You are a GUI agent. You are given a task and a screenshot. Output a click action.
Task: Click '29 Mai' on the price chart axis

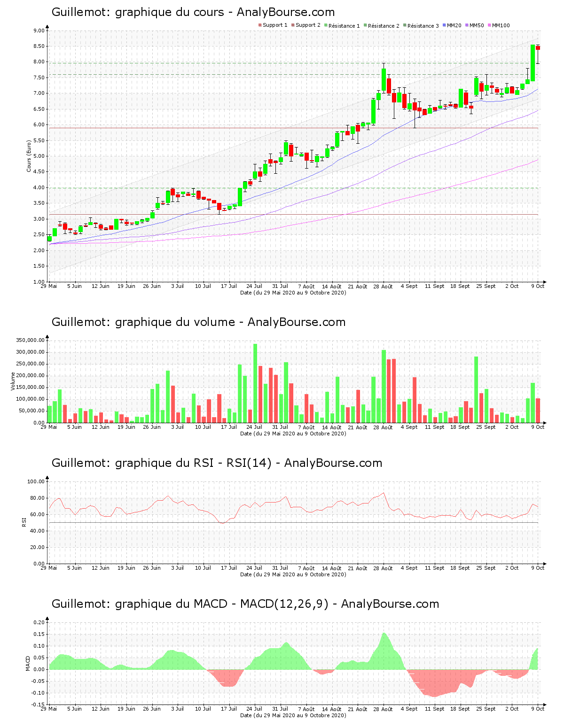pyautogui.click(x=48, y=286)
